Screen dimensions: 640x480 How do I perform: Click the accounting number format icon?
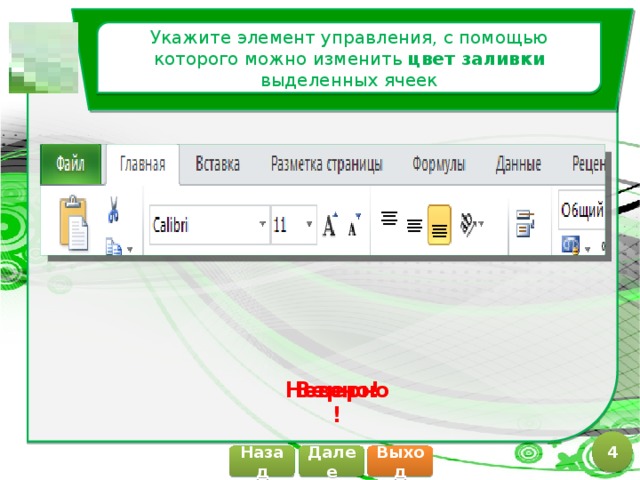[x=571, y=245]
